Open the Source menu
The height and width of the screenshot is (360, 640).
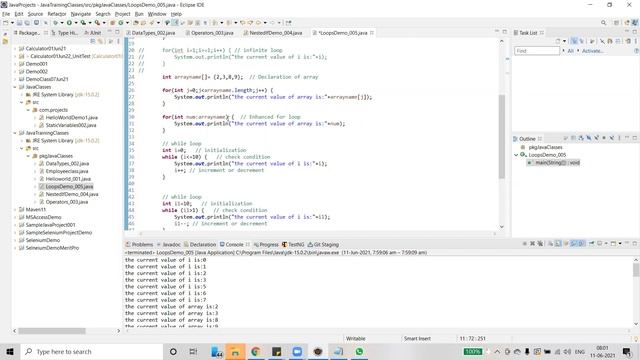click(35, 14)
